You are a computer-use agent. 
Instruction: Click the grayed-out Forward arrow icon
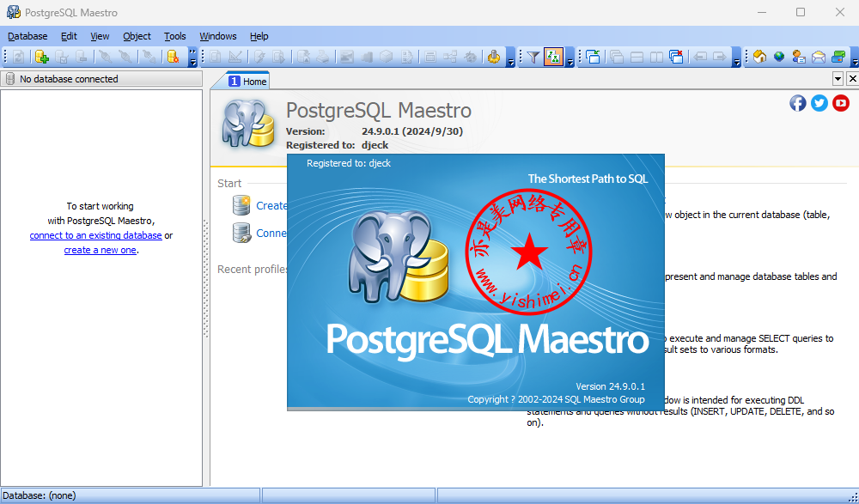point(720,57)
